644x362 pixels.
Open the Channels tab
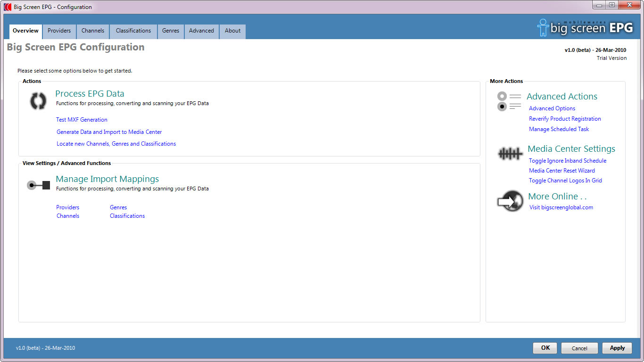(93, 31)
